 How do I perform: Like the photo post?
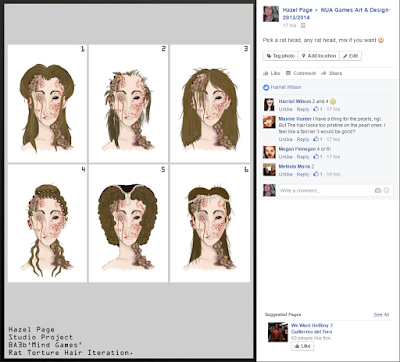click(272, 73)
